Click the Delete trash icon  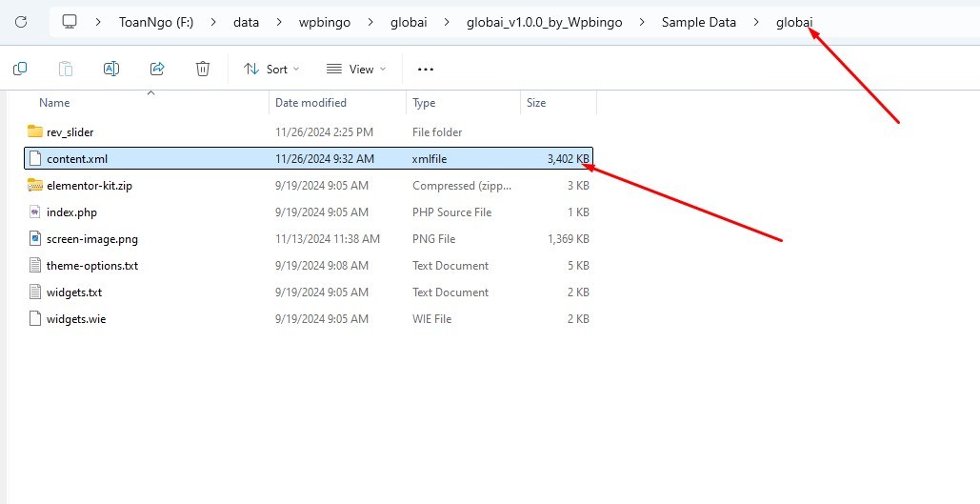[203, 69]
